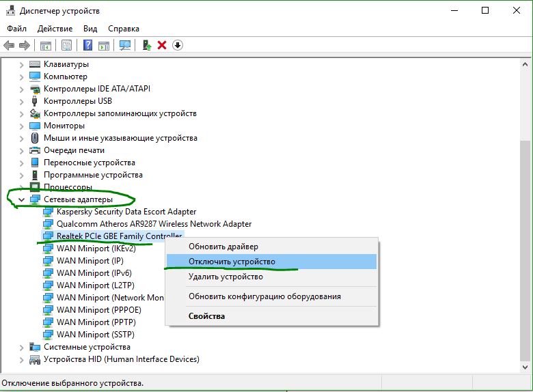Click the mouse icon beside Мыши
This screenshot has width=533, height=392.
click(35, 138)
